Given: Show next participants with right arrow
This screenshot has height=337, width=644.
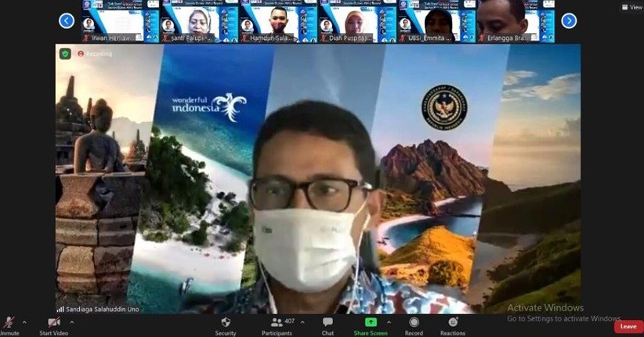Looking at the screenshot, I should point(569,20).
